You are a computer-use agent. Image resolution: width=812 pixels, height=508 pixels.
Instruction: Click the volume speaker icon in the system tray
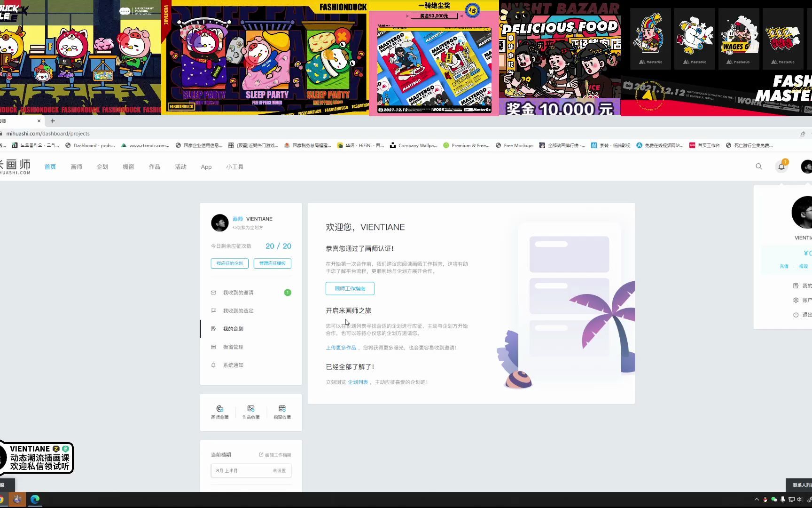(800, 500)
